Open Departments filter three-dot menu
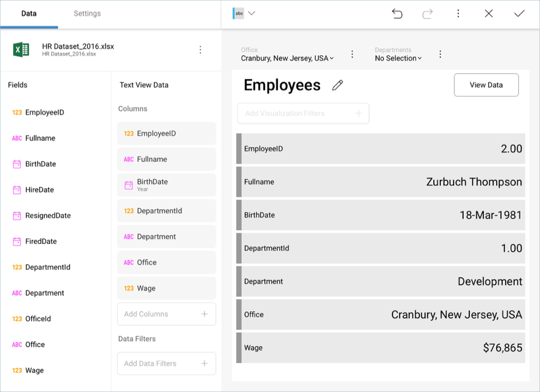Screen dimensions: 540x392 440,55
